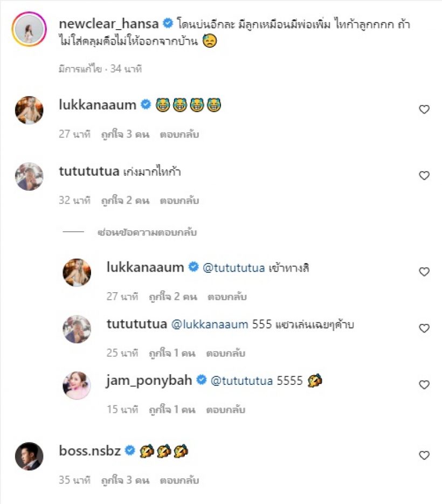Screen dimensions: 442x504
Task: Click the @lukkanaaum mention in tutututua's reply
Action: 209,324
